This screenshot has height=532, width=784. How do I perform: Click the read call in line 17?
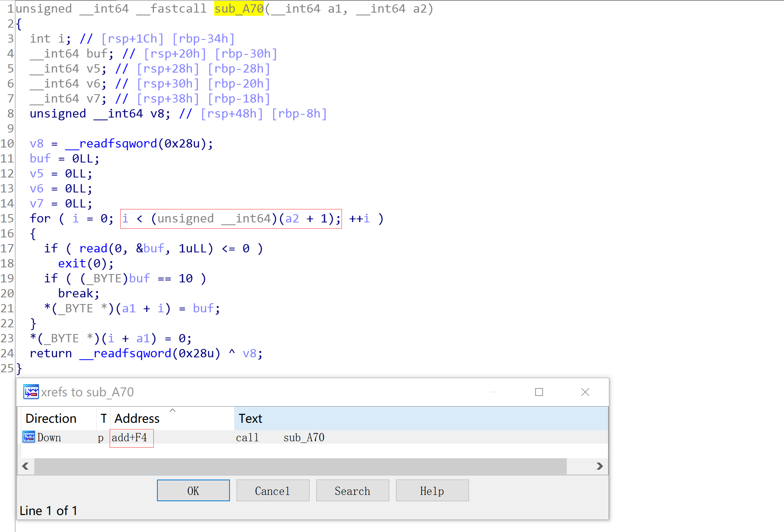93,248
